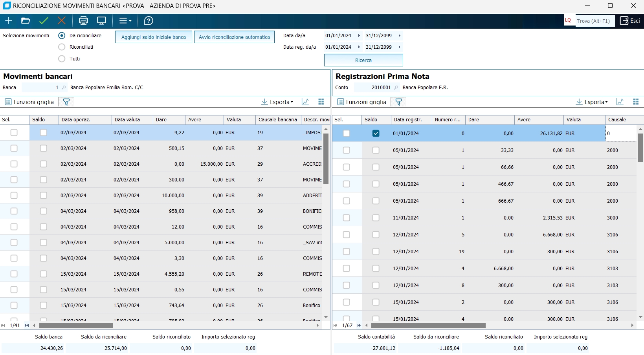Select the Riconciliati radio button
644x355 pixels.
tap(62, 47)
